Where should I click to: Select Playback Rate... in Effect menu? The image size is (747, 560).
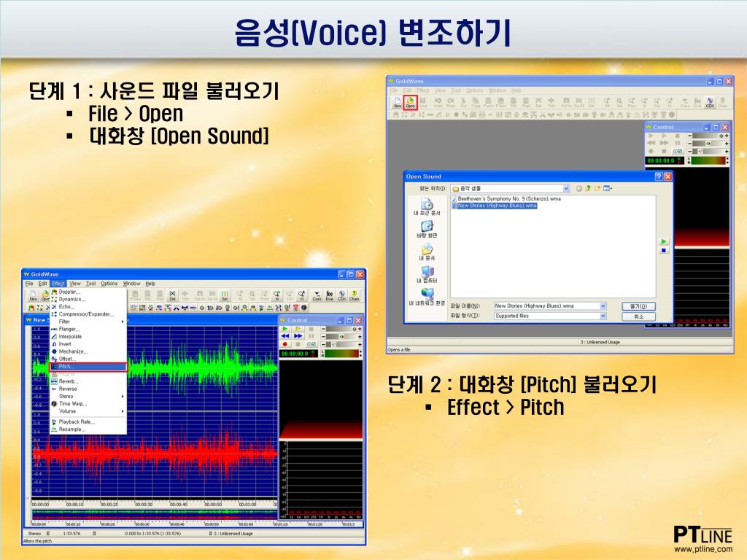(x=88, y=421)
